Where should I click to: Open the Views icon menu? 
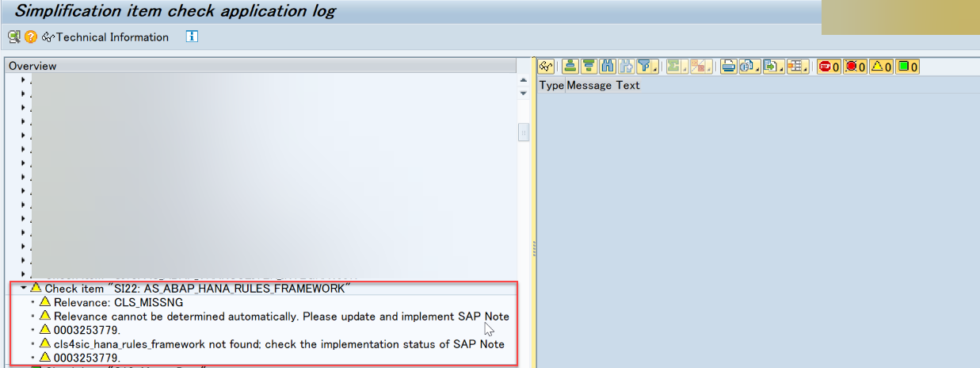[x=750, y=67]
